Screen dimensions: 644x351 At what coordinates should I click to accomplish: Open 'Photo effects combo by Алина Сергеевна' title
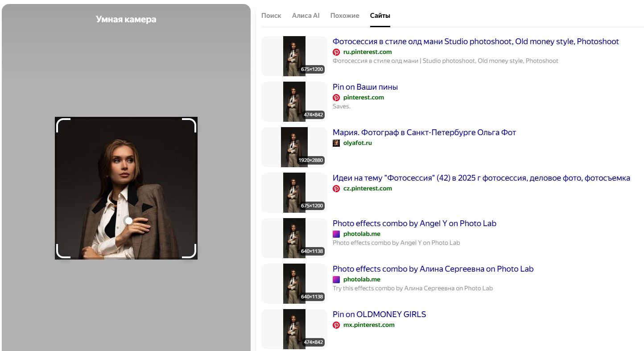coord(433,269)
